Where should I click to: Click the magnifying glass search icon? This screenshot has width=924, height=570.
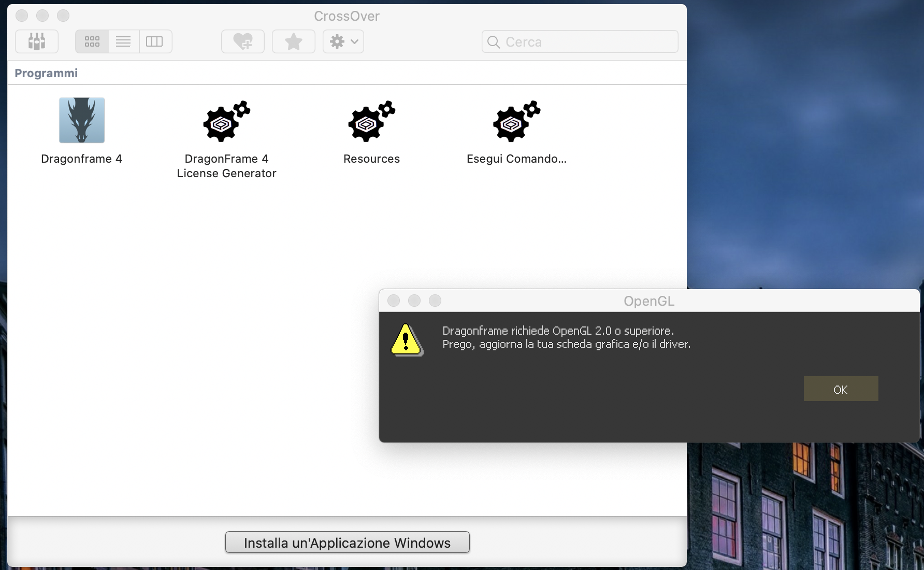coord(494,42)
